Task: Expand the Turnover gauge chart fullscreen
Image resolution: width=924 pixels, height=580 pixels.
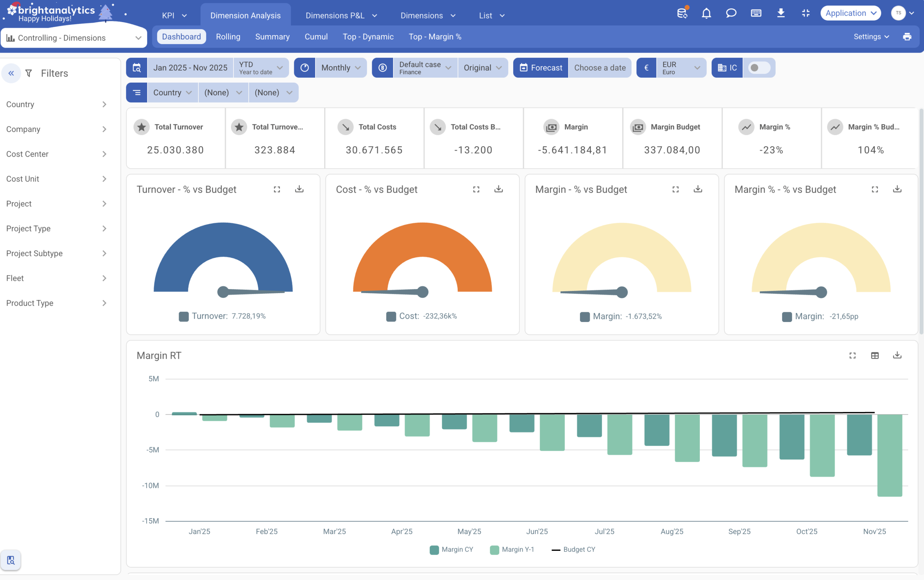Action: pos(277,189)
